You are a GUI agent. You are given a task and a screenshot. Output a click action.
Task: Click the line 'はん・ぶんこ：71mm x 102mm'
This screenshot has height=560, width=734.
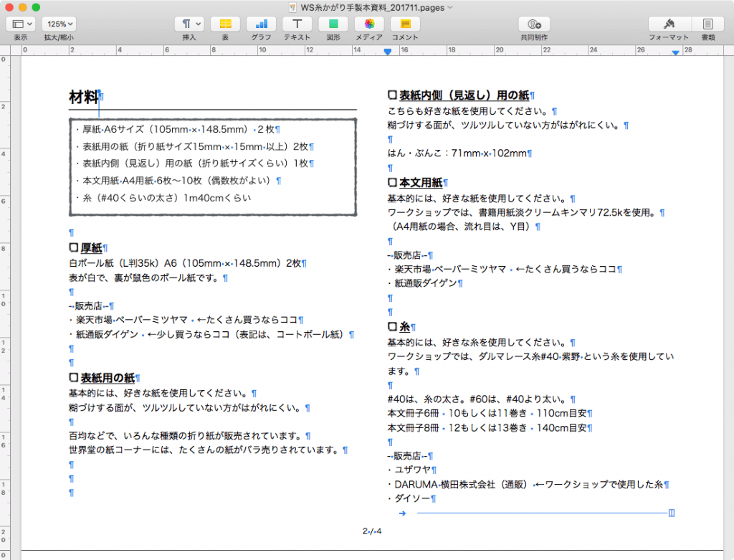(459, 153)
